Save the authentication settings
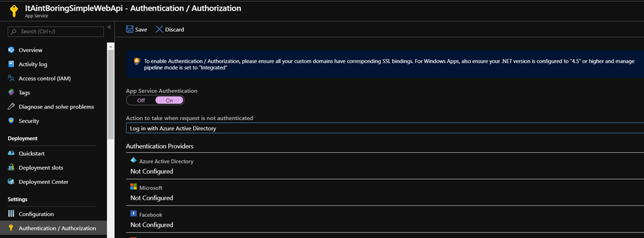This screenshot has height=238, width=644. (136, 29)
